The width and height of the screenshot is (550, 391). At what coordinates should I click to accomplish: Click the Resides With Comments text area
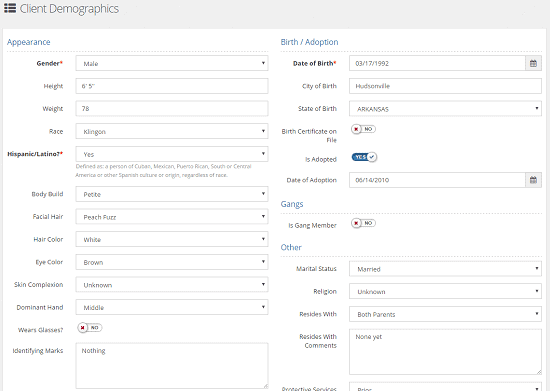pyautogui.click(x=445, y=352)
